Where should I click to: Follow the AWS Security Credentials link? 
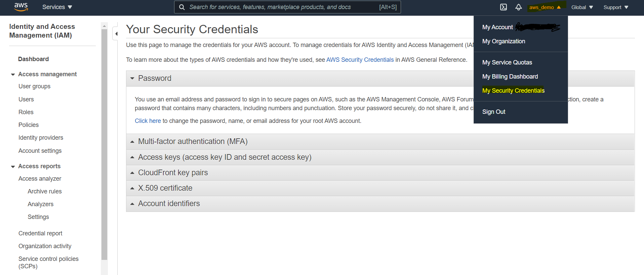(360, 60)
